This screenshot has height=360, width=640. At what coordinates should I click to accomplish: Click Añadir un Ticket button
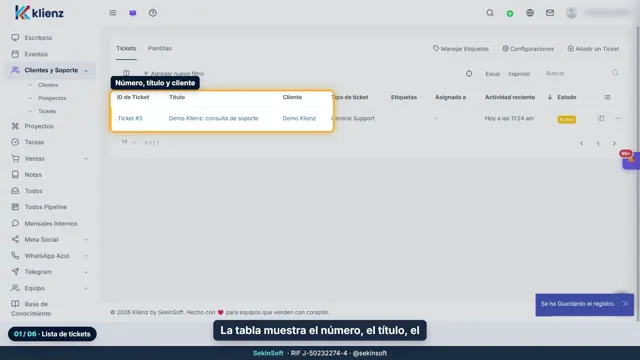pyautogui.click(x=593, y=49)
